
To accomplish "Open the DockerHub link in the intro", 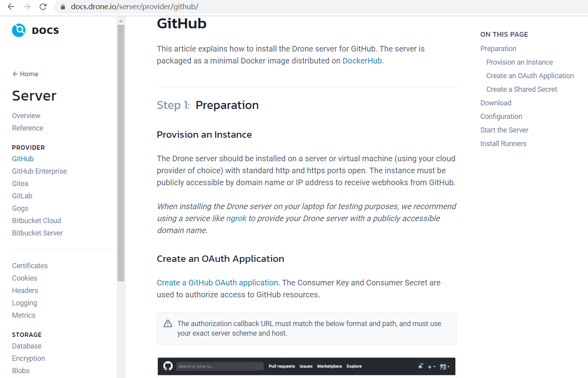I will coord(362,61).
